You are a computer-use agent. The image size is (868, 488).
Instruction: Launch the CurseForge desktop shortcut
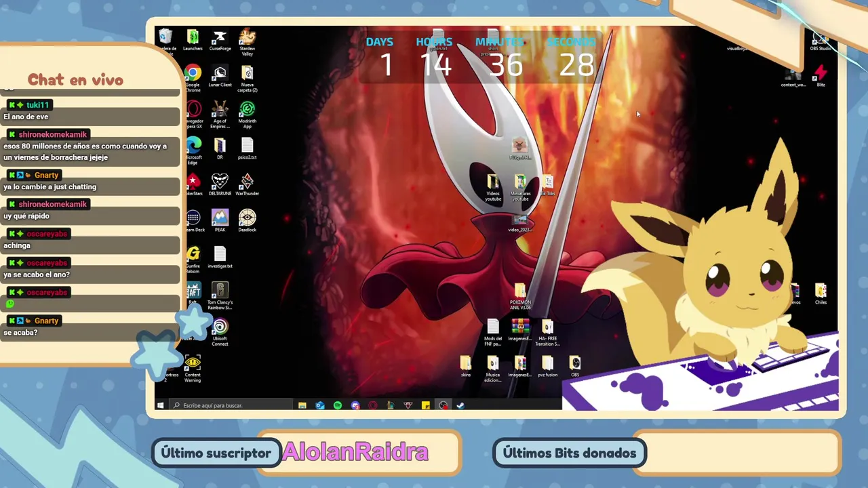coord(220,40)
